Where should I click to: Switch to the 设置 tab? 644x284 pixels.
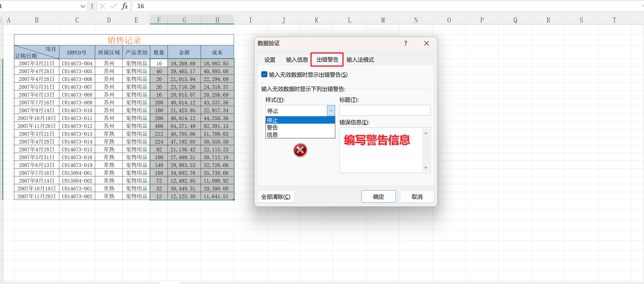[270, 60]
